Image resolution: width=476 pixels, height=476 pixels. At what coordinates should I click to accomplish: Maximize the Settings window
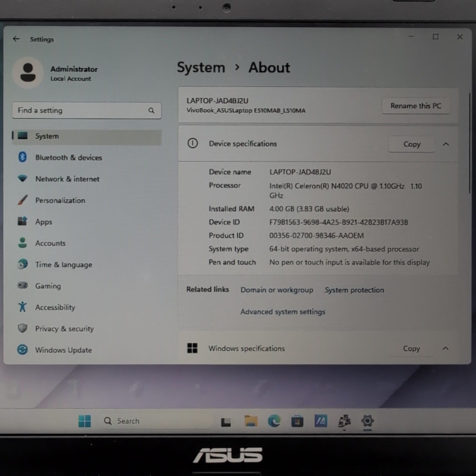pos(436,37)
